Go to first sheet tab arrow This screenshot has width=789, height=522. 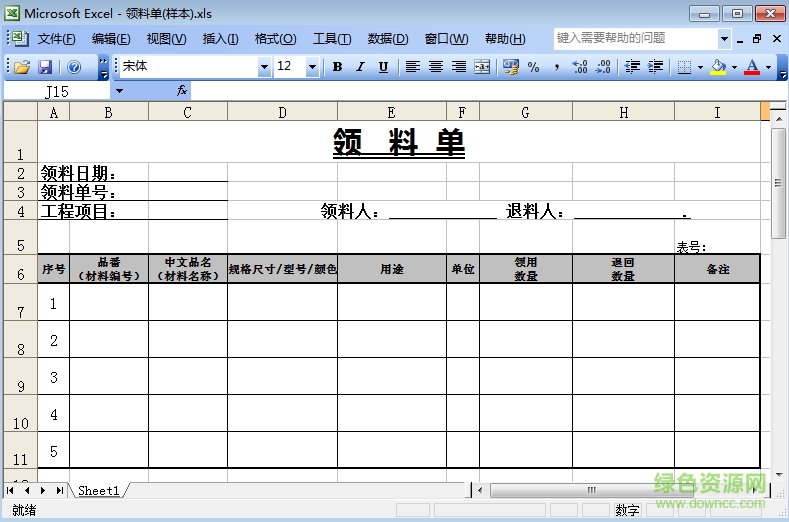pos(11,490)
